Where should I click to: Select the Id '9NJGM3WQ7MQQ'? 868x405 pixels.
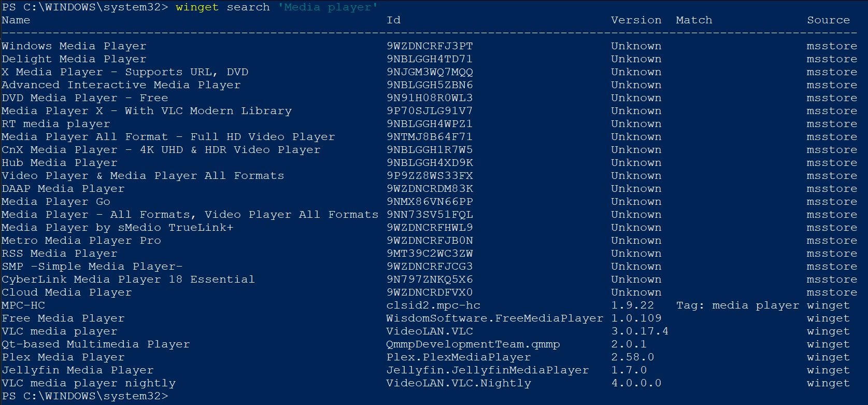tap(430, 72)
